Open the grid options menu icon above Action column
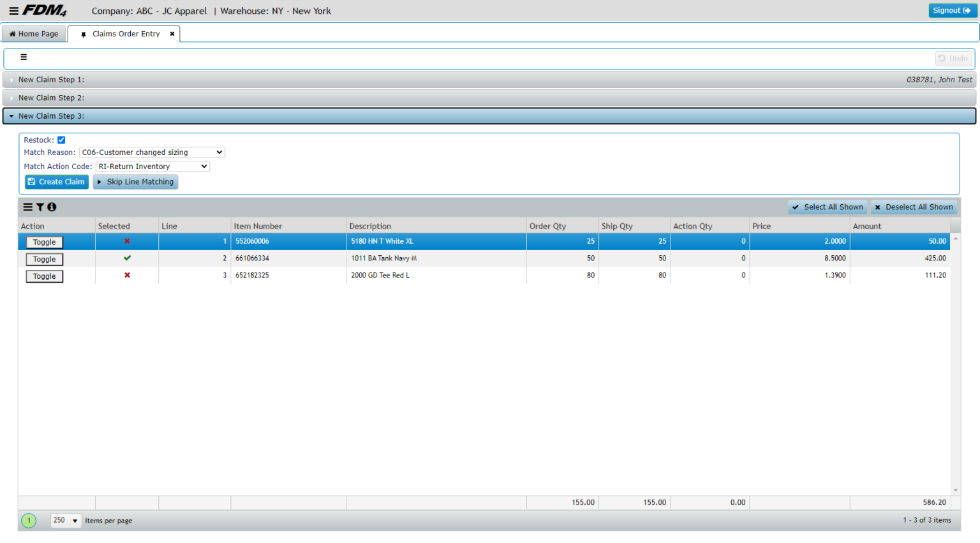 click(27, 207)
